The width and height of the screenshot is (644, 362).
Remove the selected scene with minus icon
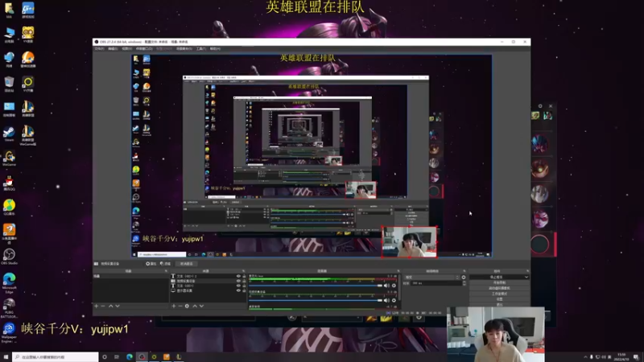(103, 306)
